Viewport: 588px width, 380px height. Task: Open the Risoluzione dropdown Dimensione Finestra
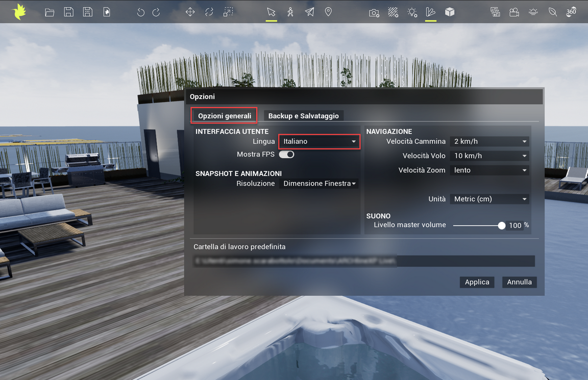[x=318, y=184]
